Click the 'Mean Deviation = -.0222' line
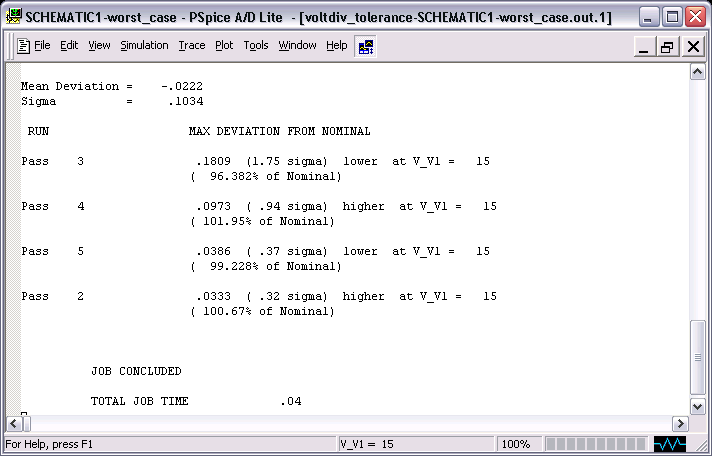Image resolution: width=712 pixels, height=456 pixels. click(x=112, y=86)
